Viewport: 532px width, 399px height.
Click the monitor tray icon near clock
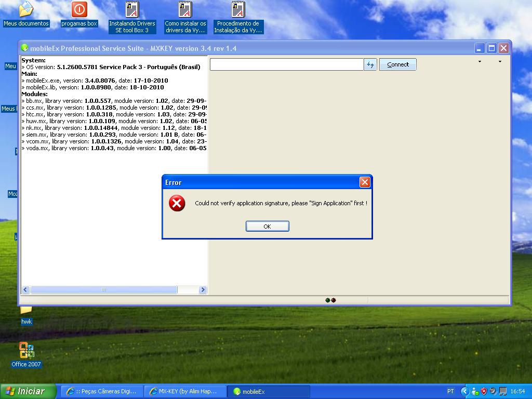[x=502, y=391]
